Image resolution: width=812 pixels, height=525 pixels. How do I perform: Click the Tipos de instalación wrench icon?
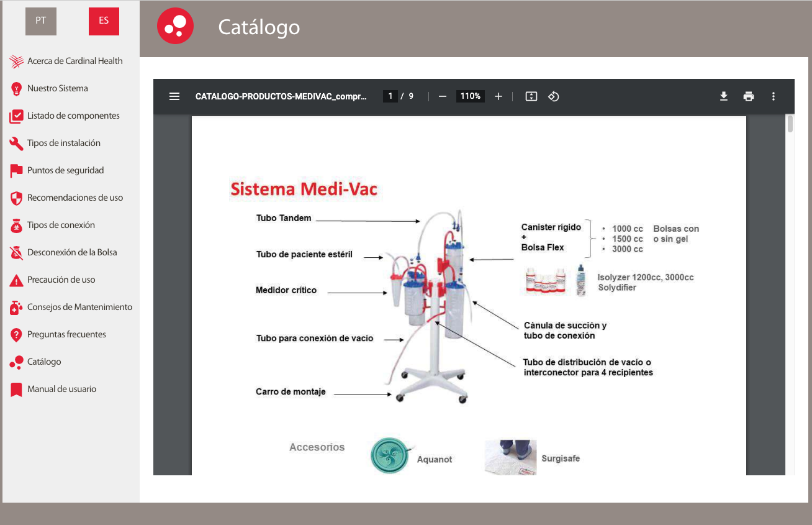[17, 144]
